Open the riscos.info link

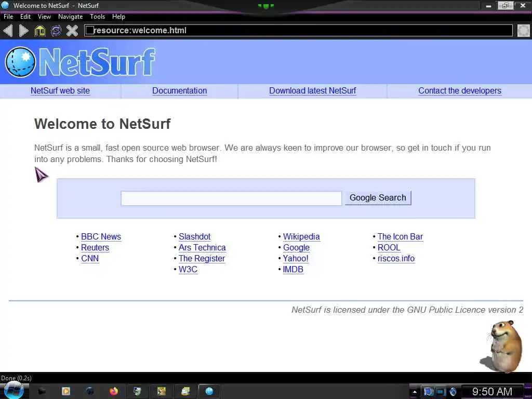click(x=396, y=259)
